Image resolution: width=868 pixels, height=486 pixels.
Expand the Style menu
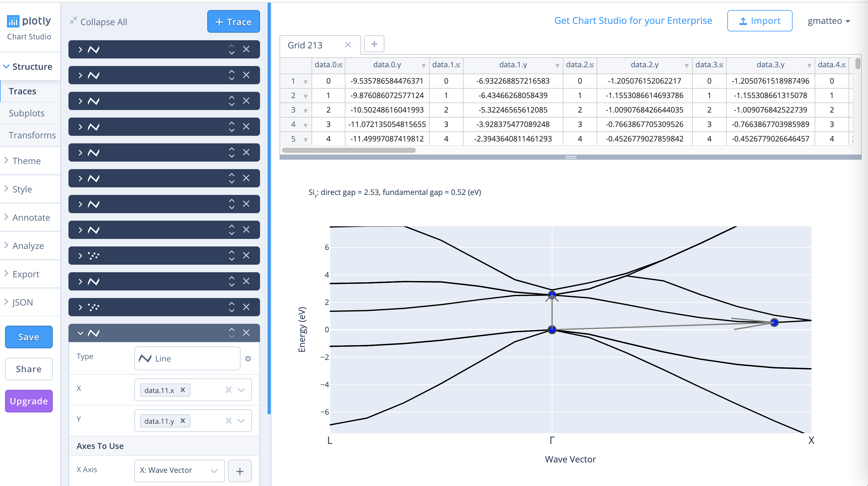[22, 189]
